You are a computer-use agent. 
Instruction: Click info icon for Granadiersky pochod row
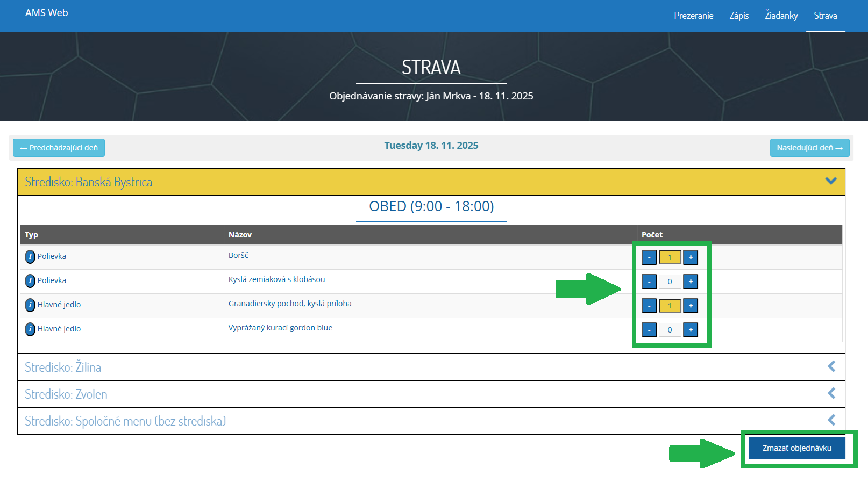coord(30,305)
